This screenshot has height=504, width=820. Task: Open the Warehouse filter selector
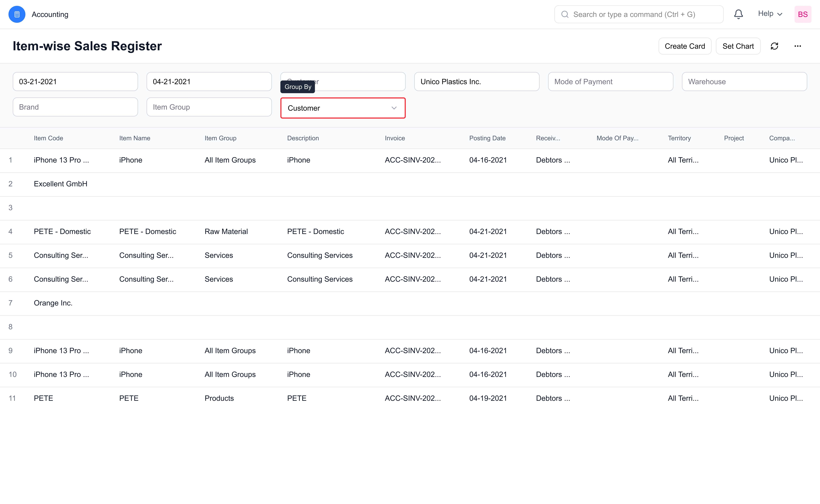coord(744,81)
